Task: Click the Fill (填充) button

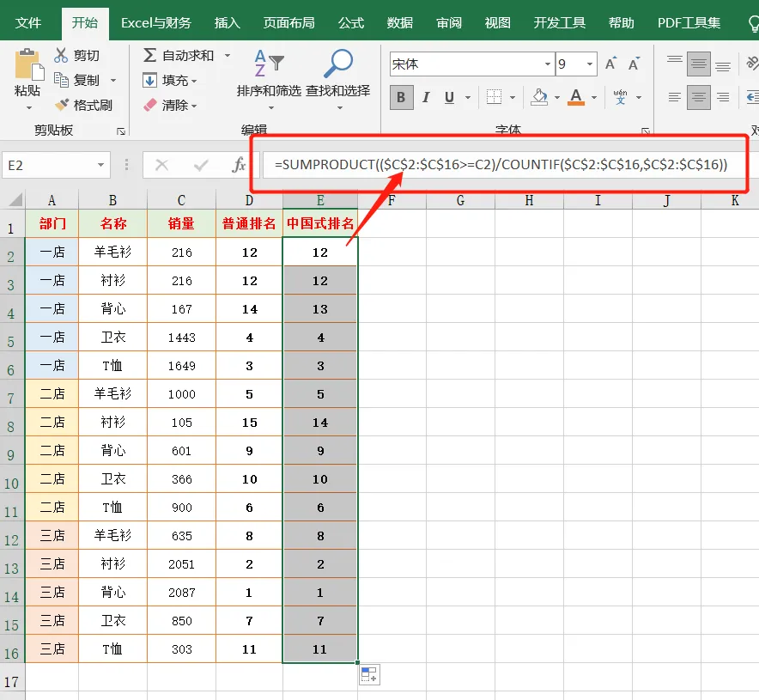Action: (x=170, y=80)
